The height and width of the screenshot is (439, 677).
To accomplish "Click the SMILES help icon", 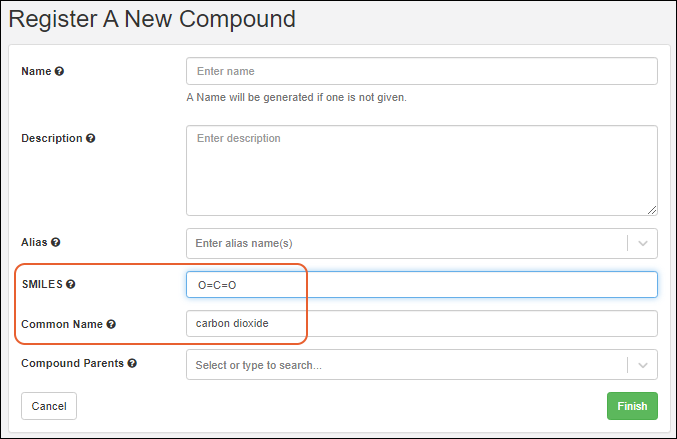I will coord(71,285).
